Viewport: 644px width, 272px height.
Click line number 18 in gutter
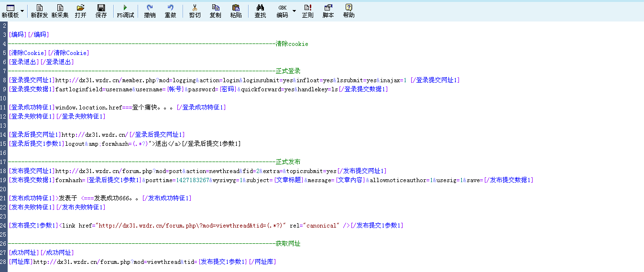(3, 171)
